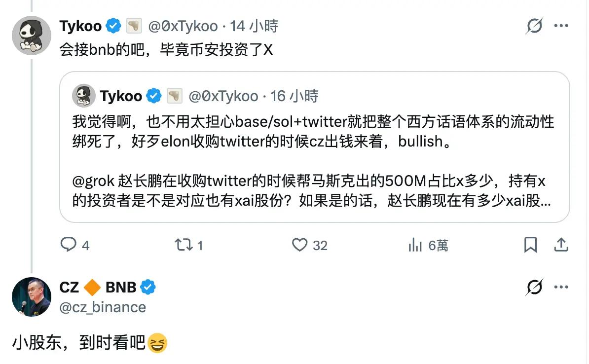
Task: Open the more options menu on CZ's post
Action: click(561, 287)
